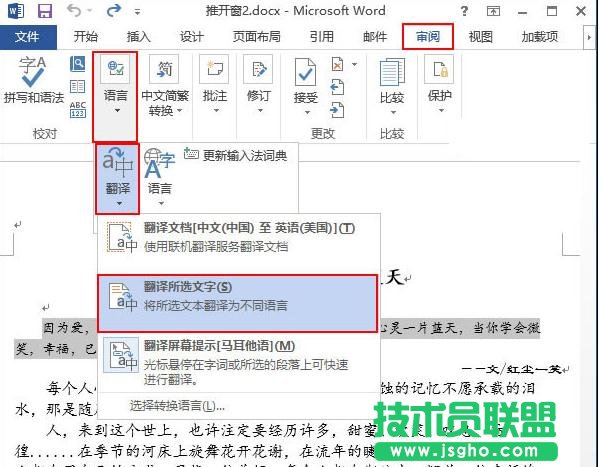Open Word Help question mark
601x467 pixels.
[464, 11]
